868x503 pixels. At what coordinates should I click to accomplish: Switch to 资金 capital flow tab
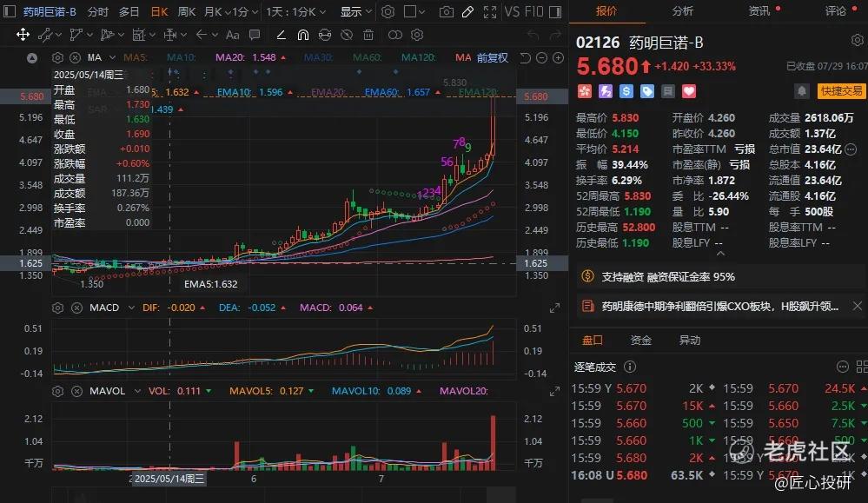641,341
